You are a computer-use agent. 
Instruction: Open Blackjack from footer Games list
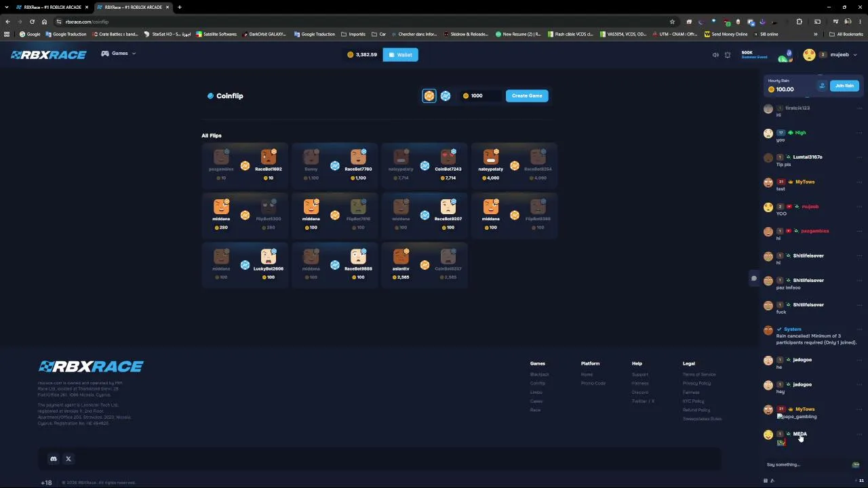(540, 375)
